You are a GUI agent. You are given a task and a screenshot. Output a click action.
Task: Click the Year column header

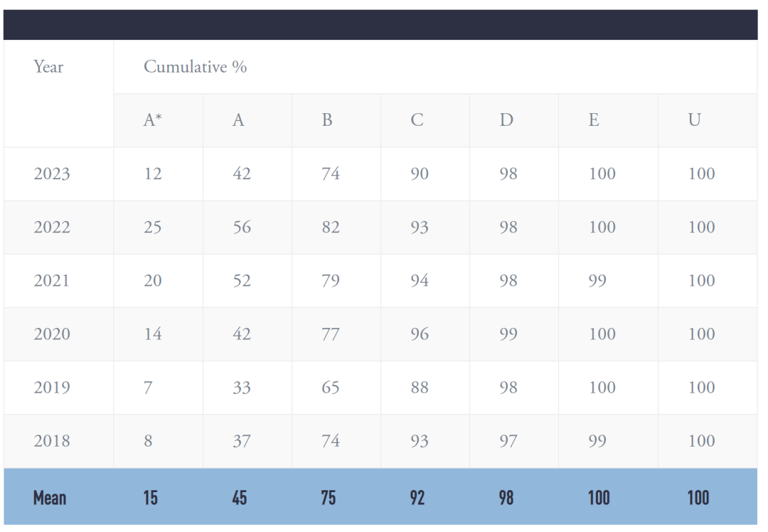click(48, 67)
